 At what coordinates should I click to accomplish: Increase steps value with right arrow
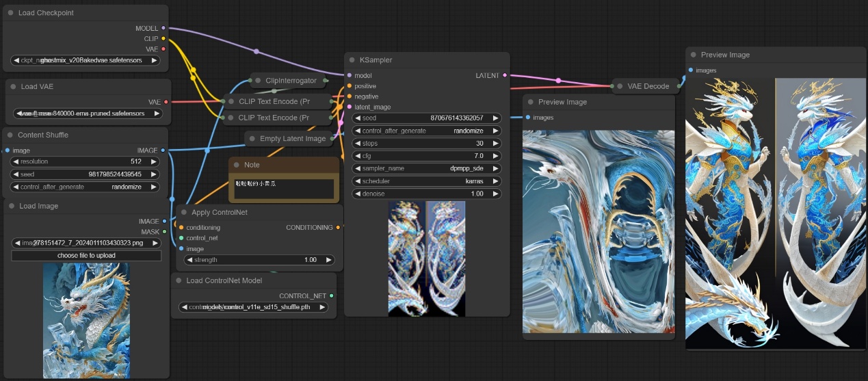pos(496,144)
